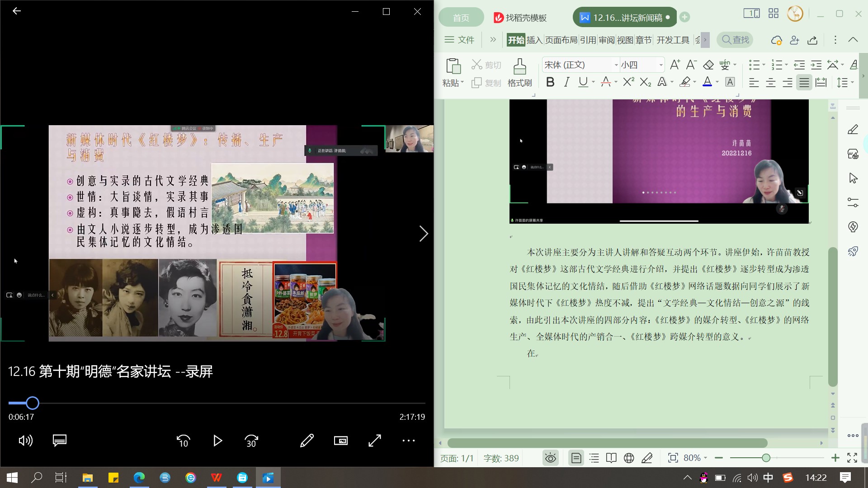Switch the video to mini view mode
The height and width of the screenshot is (488, 868).
click(x=341, y=441)
